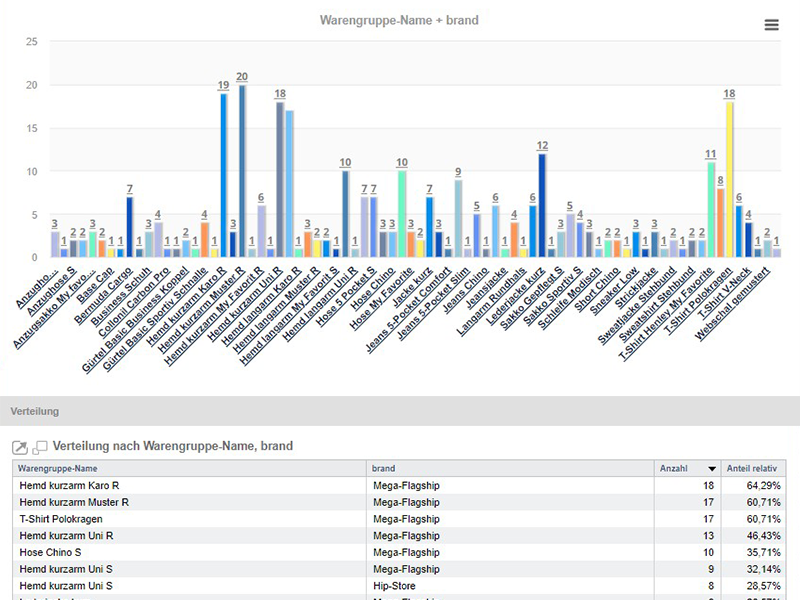Open the Schleife Modisch axis label
This screenshot has width=800, height=600.
(x=569, y=298)
